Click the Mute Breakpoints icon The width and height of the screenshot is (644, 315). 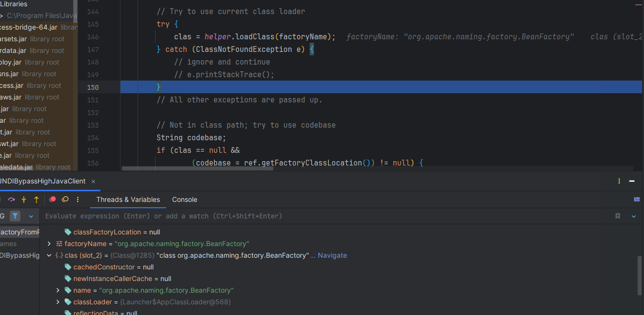click(65, 199)
